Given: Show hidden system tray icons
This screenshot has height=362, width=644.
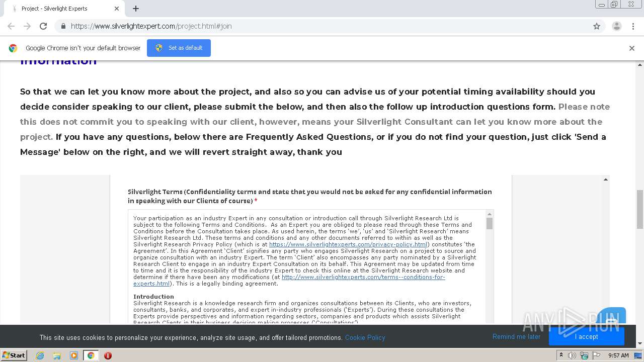Looking at the screenshot, I should coord(561,355).
